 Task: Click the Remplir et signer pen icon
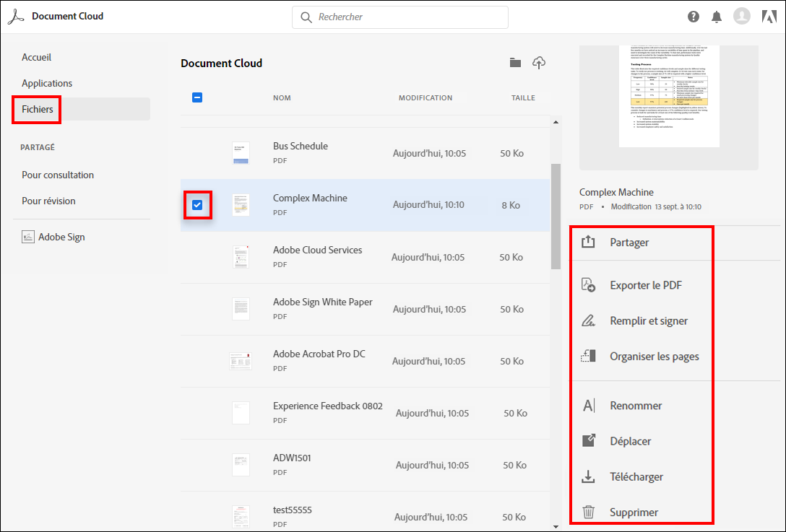588,320
